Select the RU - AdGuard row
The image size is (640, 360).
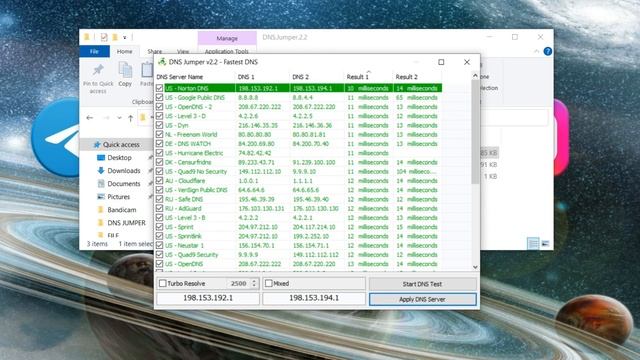[x=299, y=209]
